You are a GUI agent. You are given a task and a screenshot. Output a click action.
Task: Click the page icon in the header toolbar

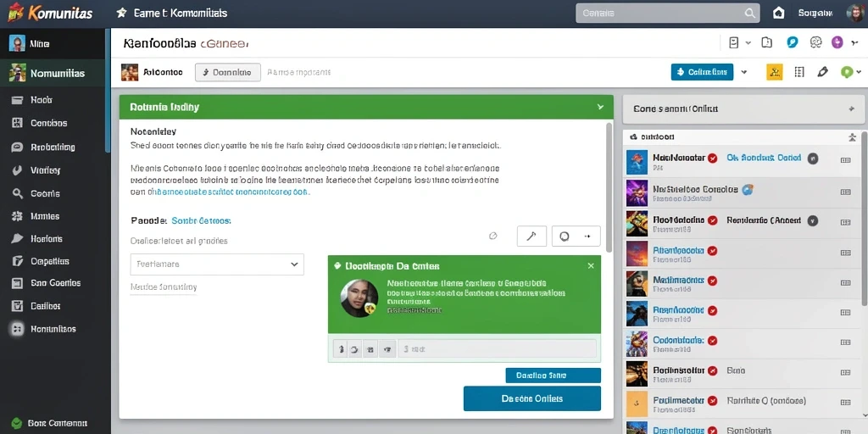click(x=766, y=42)
